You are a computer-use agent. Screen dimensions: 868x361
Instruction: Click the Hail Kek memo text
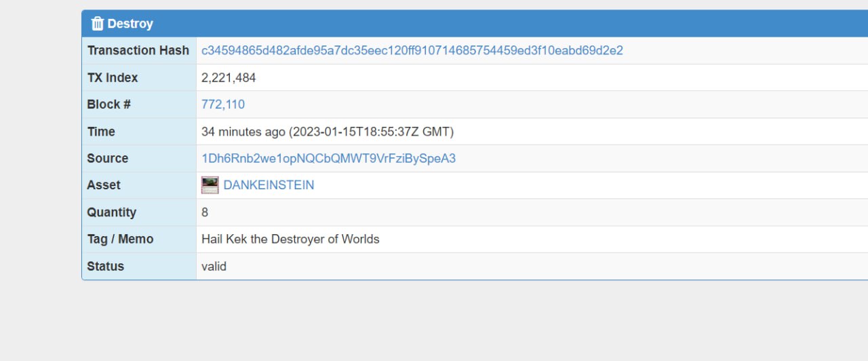click(x=290, y=240)
